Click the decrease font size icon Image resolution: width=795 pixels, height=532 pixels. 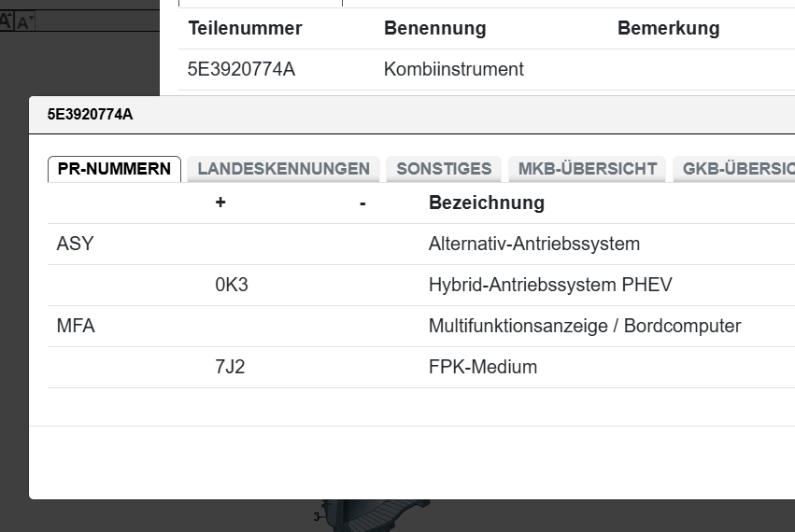click(x=23, y=21)
